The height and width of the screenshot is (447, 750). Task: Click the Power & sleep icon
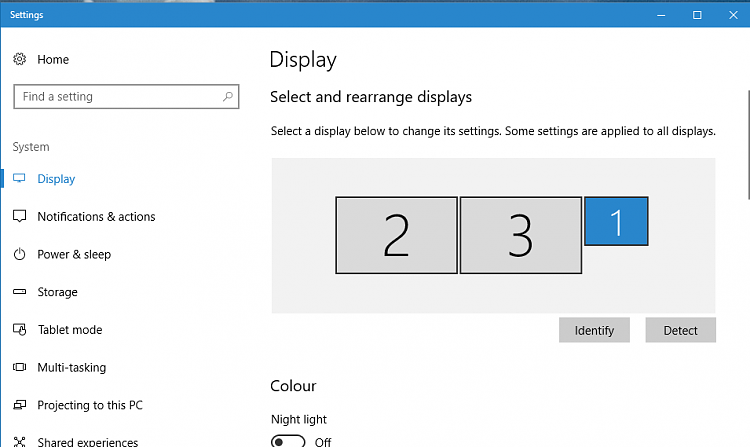(19, 254)
